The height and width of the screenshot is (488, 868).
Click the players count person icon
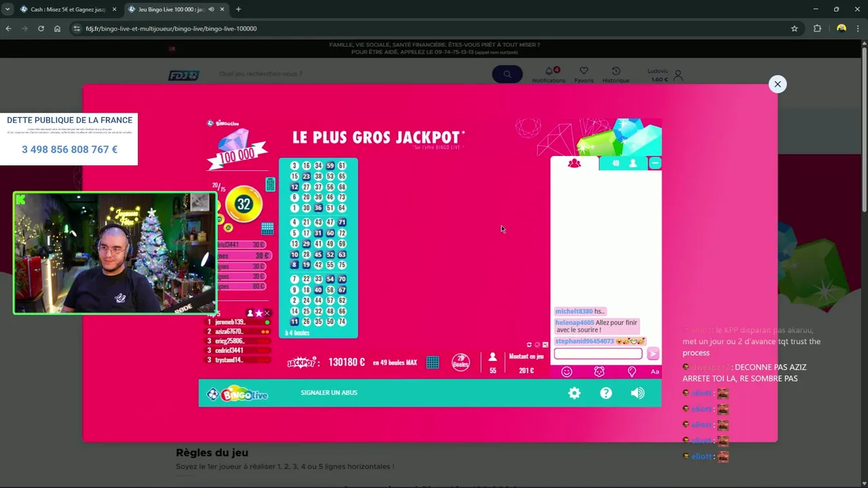[x=493, y=357]
